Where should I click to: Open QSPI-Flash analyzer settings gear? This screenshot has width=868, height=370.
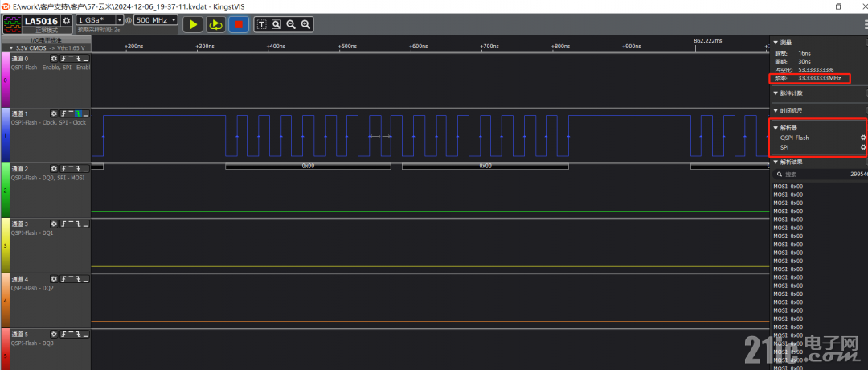(x=862, y=138)
